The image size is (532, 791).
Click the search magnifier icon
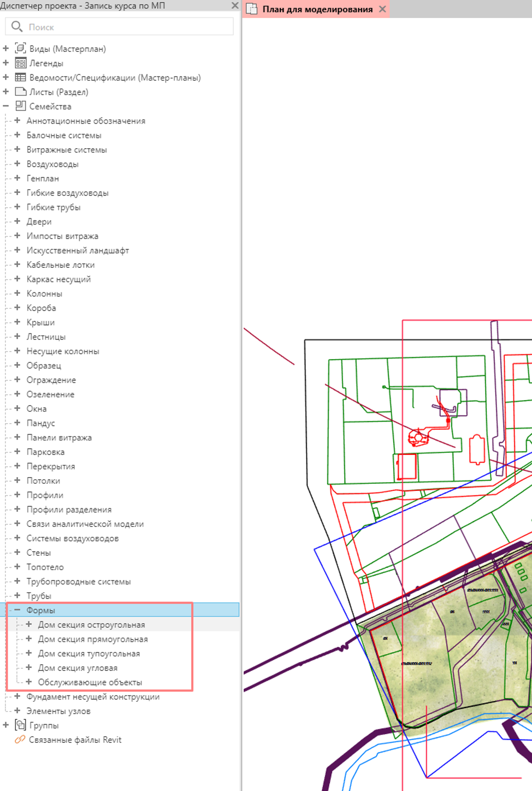(16, 26)
